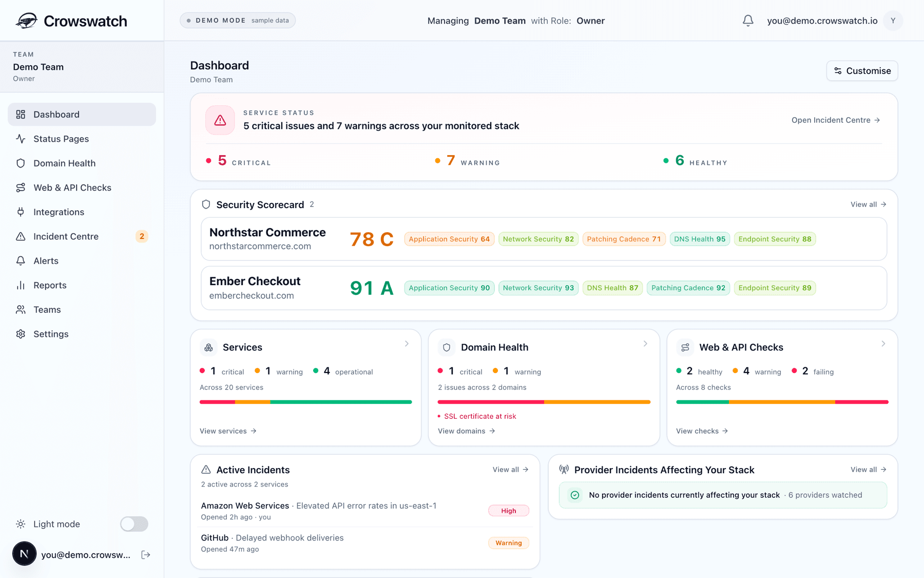Click the Incident Centre triangle icon in sidebar
Screen dimensions: 924x578
tap(21, 236)
